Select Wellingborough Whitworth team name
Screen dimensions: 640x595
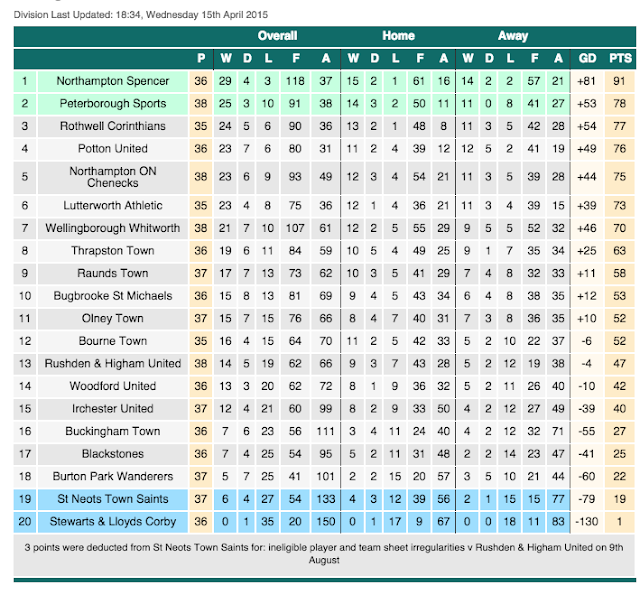coord(113,228)
